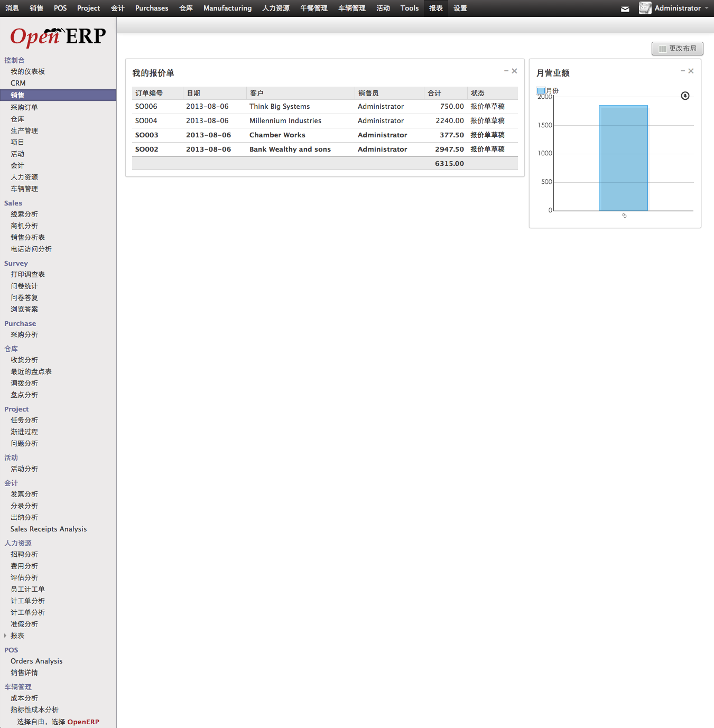Minimize the 我的报价单 quotations panel
Screen dimensions: 714x728
tap(506, 71)
